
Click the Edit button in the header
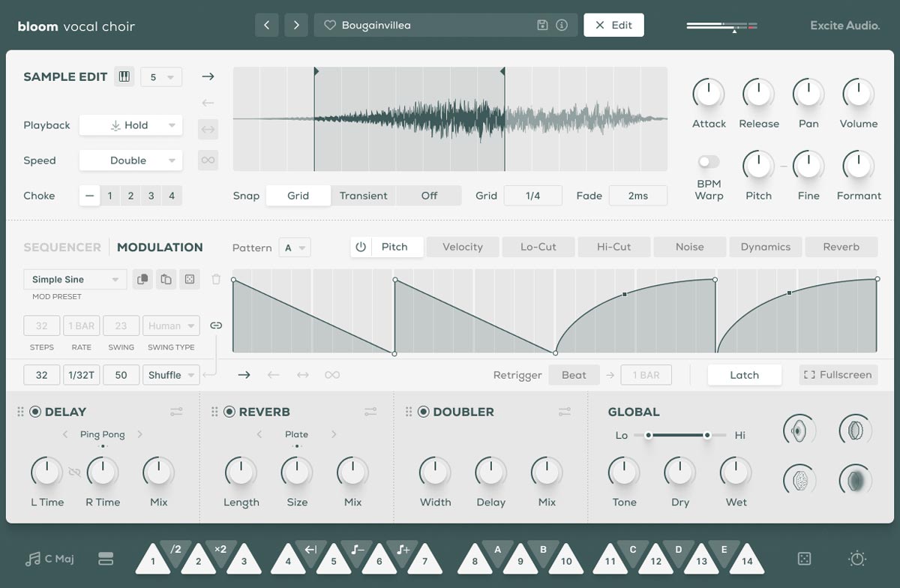613,25
